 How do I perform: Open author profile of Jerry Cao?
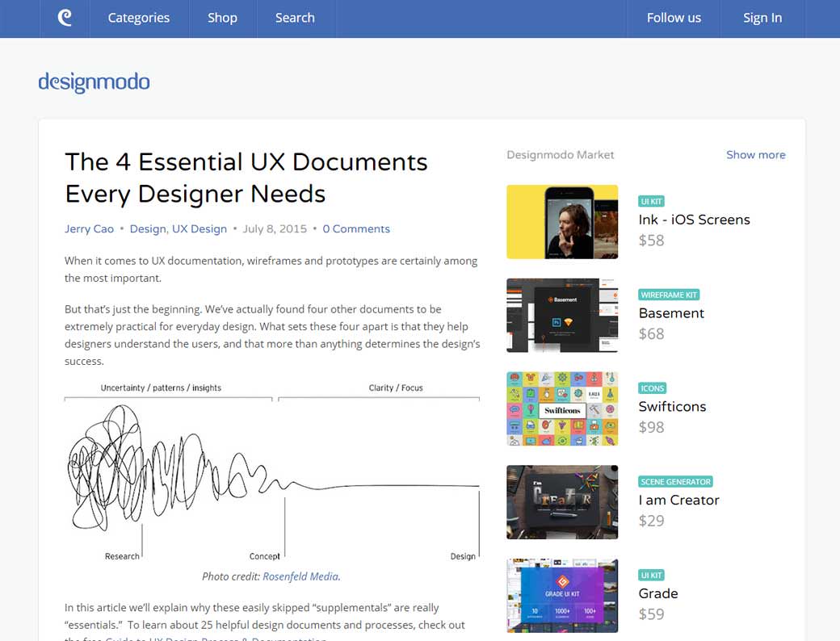[89, 228]
